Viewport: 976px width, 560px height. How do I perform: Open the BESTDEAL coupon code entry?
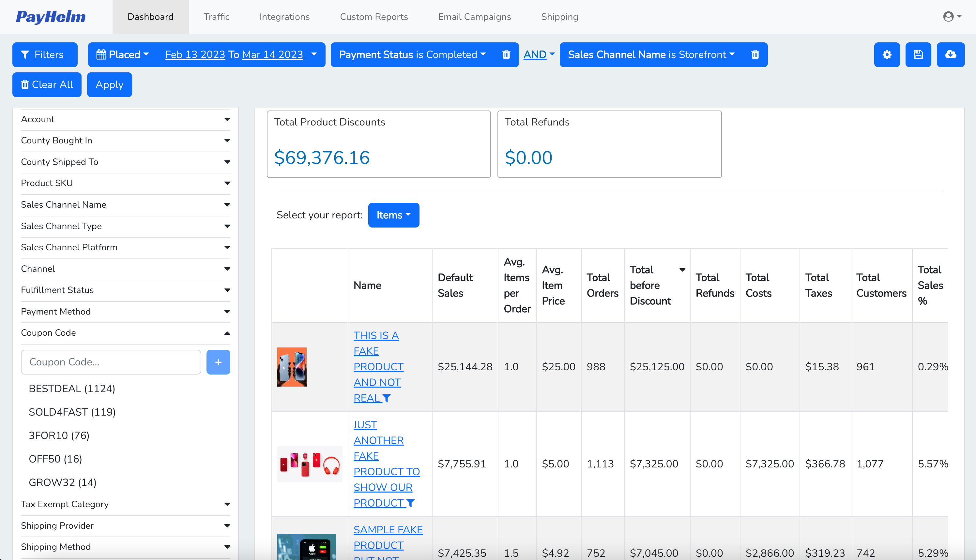[x=72, y=389]
